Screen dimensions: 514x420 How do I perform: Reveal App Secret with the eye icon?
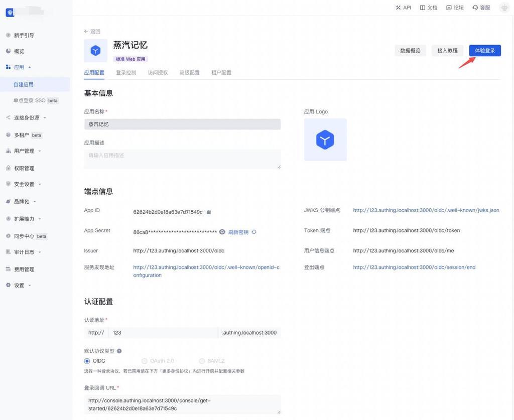tap(222, 232)
